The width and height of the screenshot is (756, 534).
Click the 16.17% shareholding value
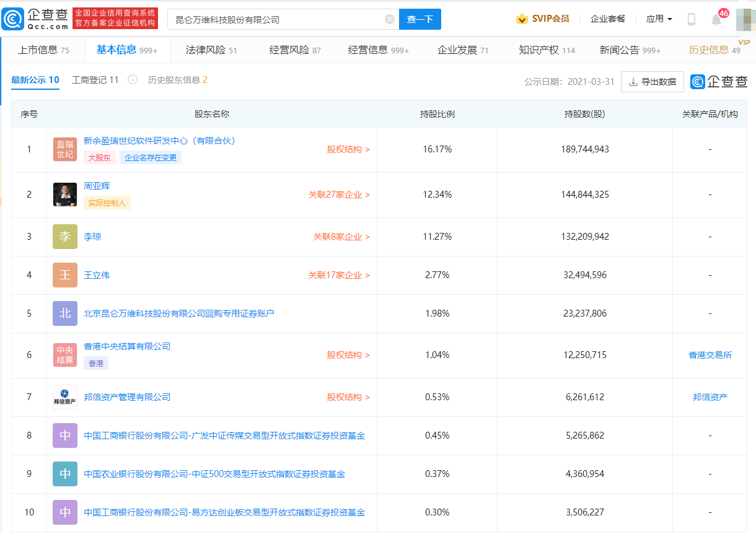pos(437,149)
